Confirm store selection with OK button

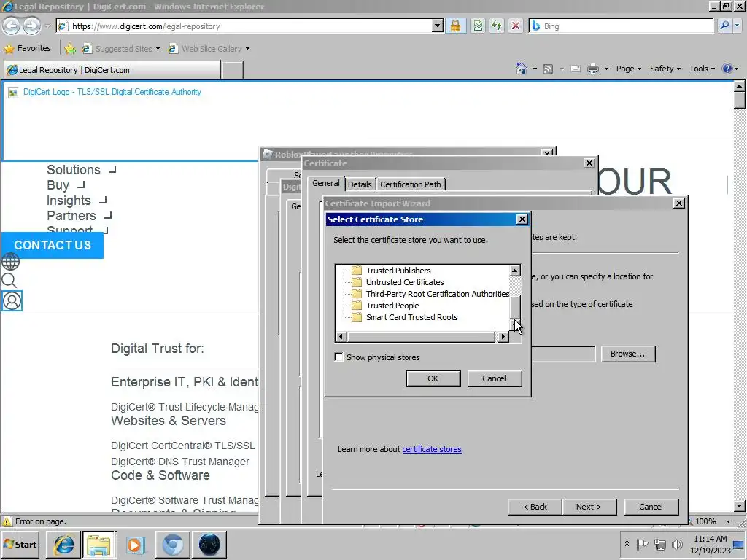click(x=433, y=378)
